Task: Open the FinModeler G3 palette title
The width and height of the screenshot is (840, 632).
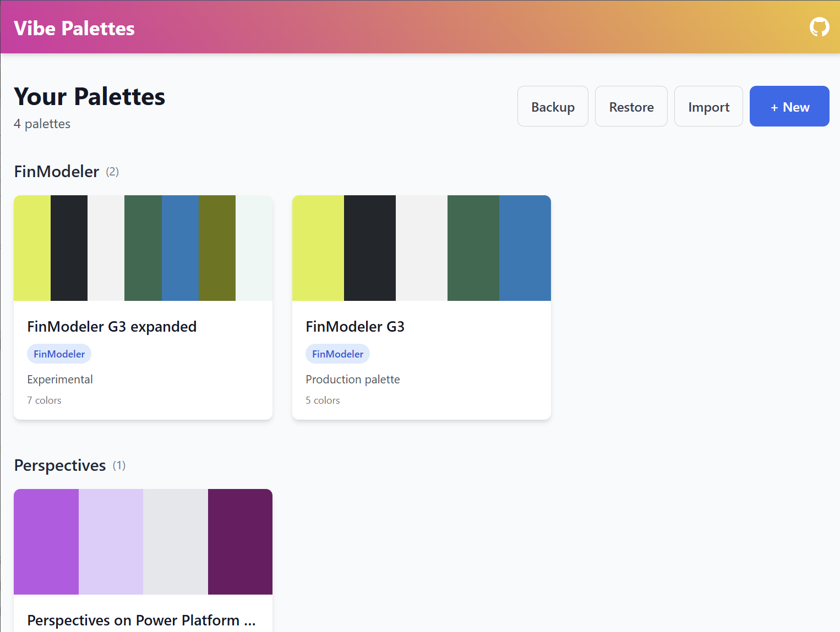Action: pyautogui.click(x=355, y=327)
